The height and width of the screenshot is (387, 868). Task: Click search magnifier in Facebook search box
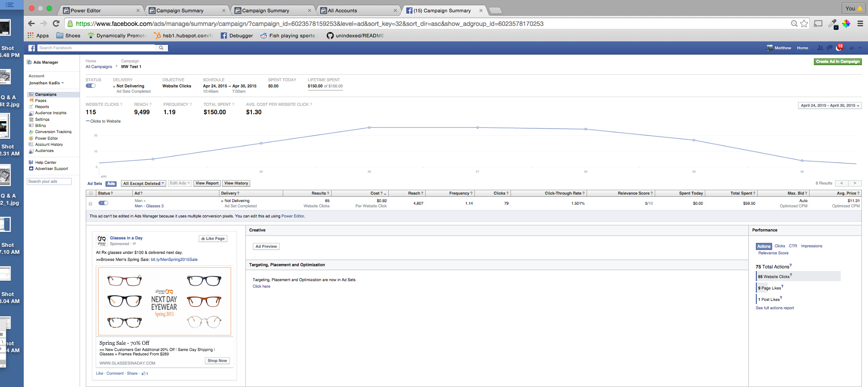click(x=161, y=48)
